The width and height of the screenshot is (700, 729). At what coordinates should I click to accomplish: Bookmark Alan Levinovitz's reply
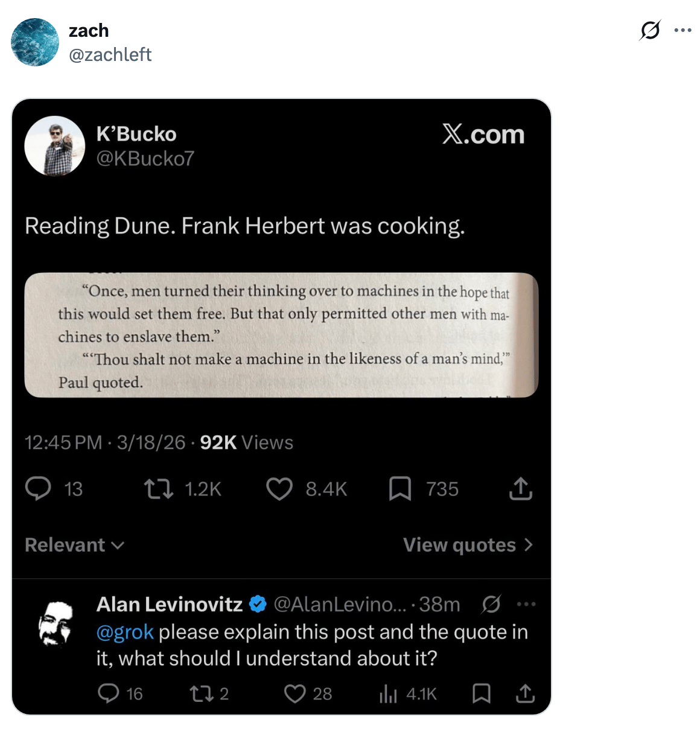[x=481, y=693]
